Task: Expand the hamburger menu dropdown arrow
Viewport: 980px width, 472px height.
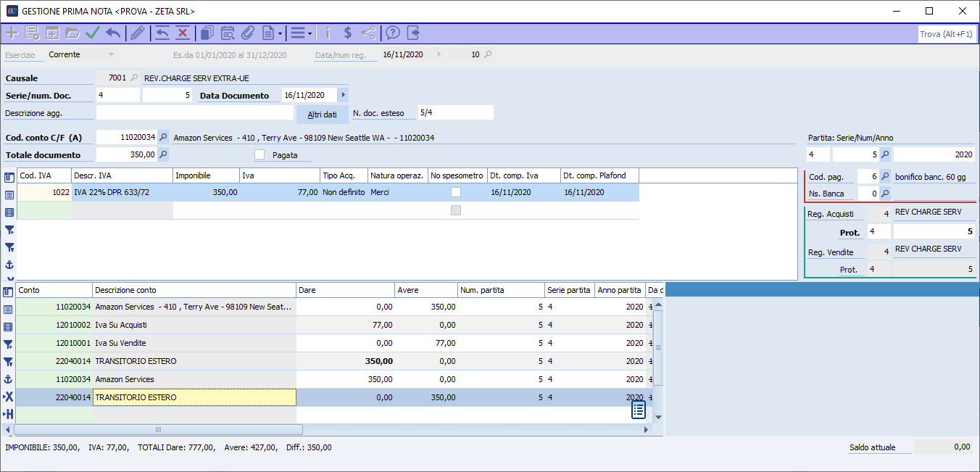Action: (x=310, y=33)
